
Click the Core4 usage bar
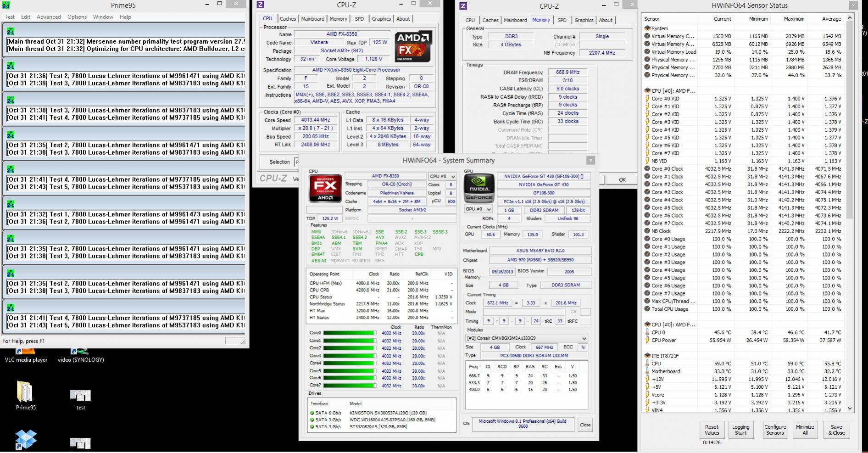pos(350,364)
